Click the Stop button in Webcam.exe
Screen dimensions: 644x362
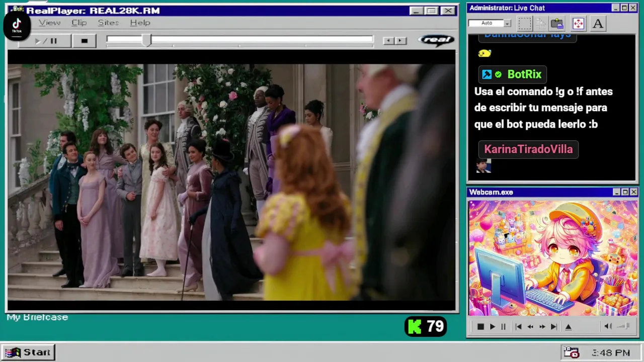480,327
